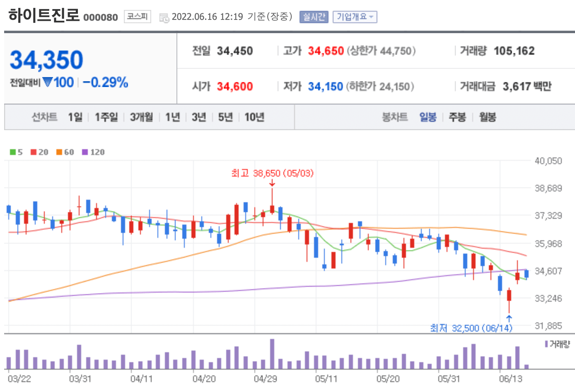Click the tallest volume bar near 04/29
Screen dimensions: 575x392
click(x=272, y=354)
